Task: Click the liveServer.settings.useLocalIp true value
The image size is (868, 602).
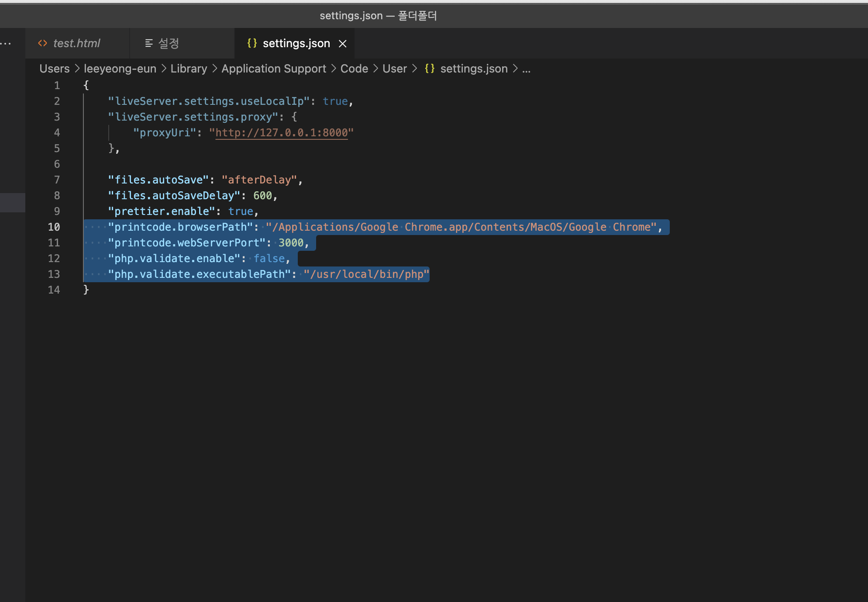Action: (x=335, y=101)
